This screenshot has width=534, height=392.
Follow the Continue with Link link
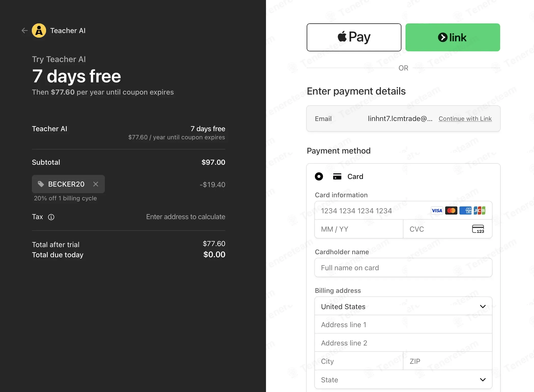pyautogui.click(x=465, y=119)
